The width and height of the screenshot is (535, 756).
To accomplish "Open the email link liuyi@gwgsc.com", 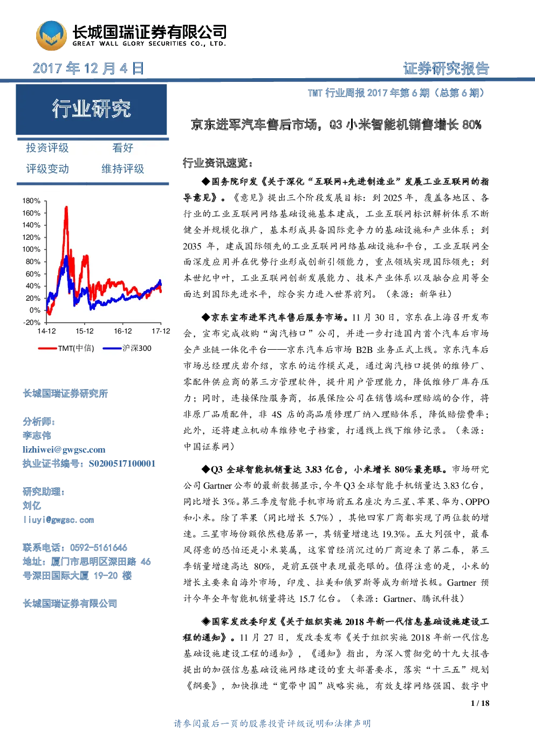I will click(x=59, y=520).
